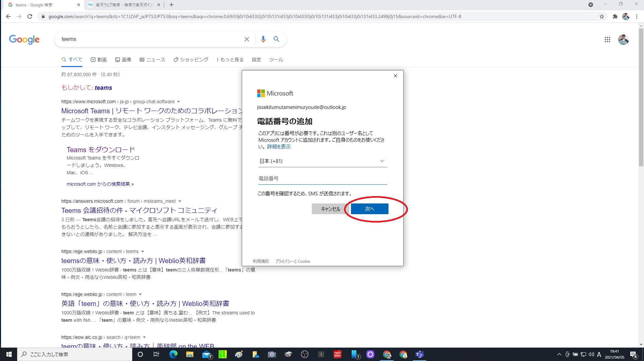Click the address bar URL

[255, 16]
